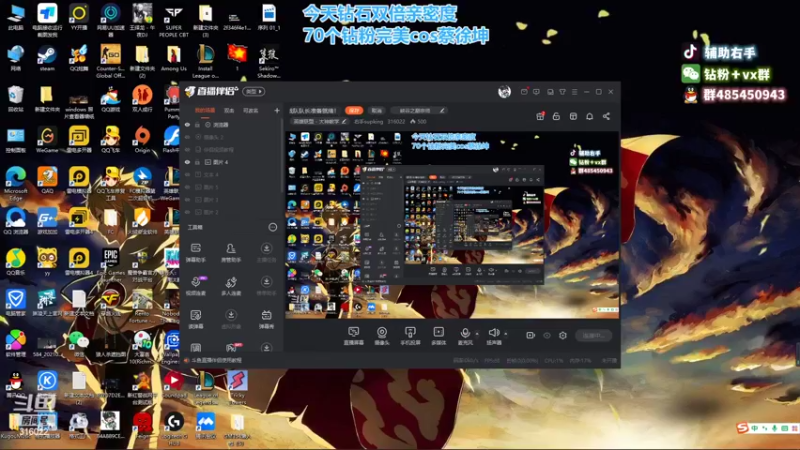Open Steam desktop icon
Image resolution: width=800 pixels, height=450 pixels.
click(46, 59)
